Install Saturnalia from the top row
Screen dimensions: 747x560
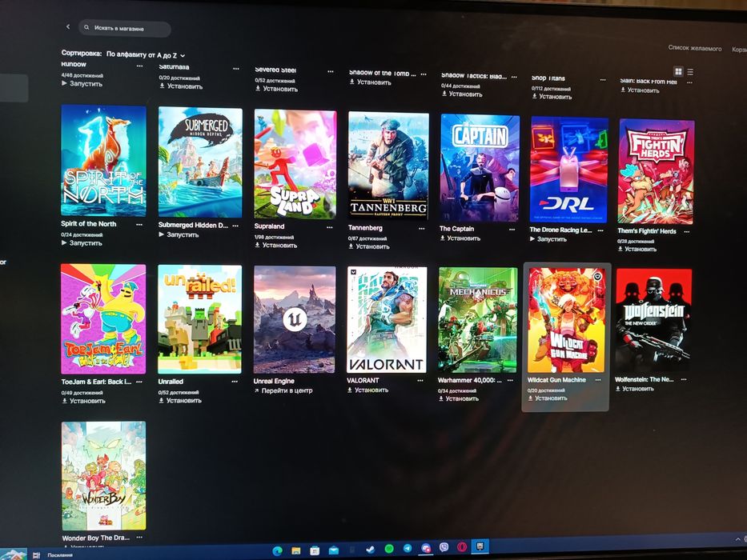(x=181, y=86)
